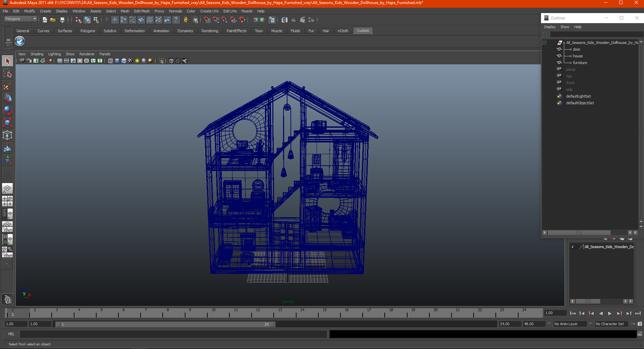The image size is (644, 349).
Task: Select the Show Manipulator tool
Action: pyautogui.click(x=7, y=160)
